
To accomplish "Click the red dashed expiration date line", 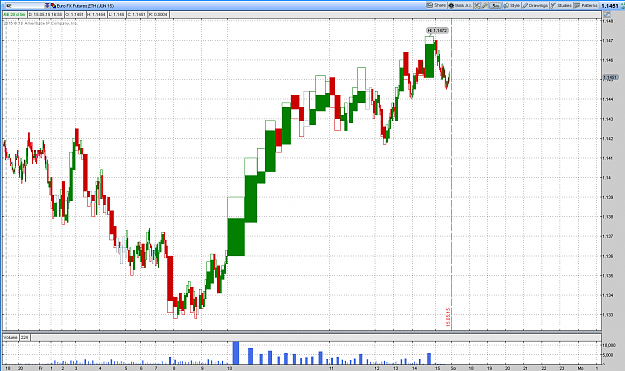I will pyautogui.click(x=451, y=175).
